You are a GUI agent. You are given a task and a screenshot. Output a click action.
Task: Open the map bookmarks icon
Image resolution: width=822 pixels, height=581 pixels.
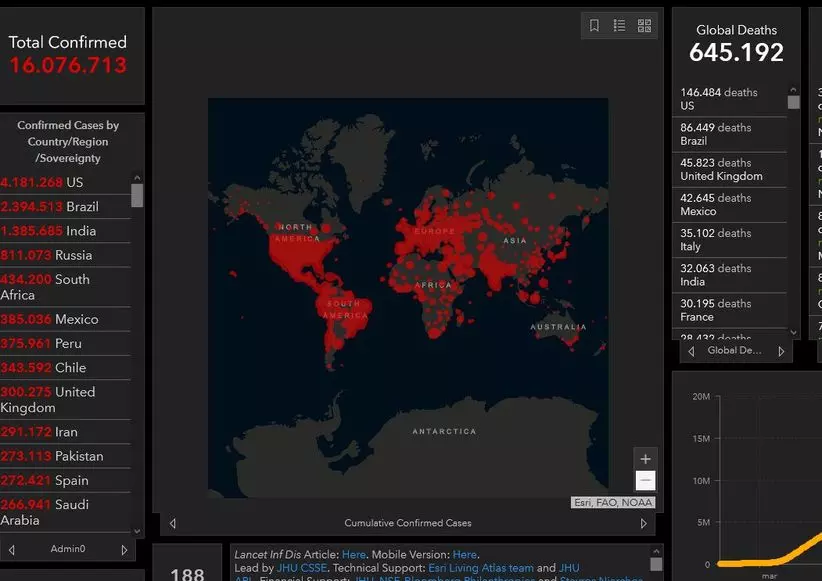coord(594,26)
